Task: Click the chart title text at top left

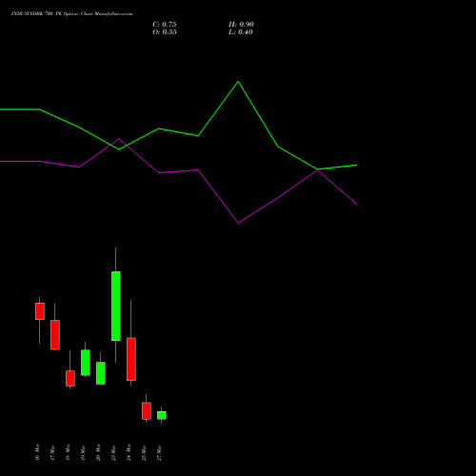Action: pyautogui.click(x=71, y=14)
